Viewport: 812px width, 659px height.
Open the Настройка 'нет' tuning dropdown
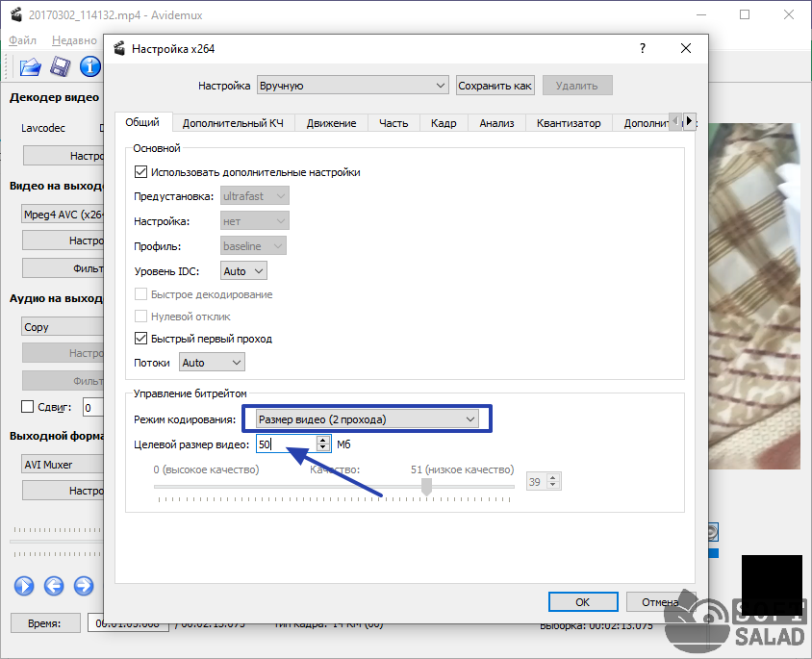tap(254, 221)
